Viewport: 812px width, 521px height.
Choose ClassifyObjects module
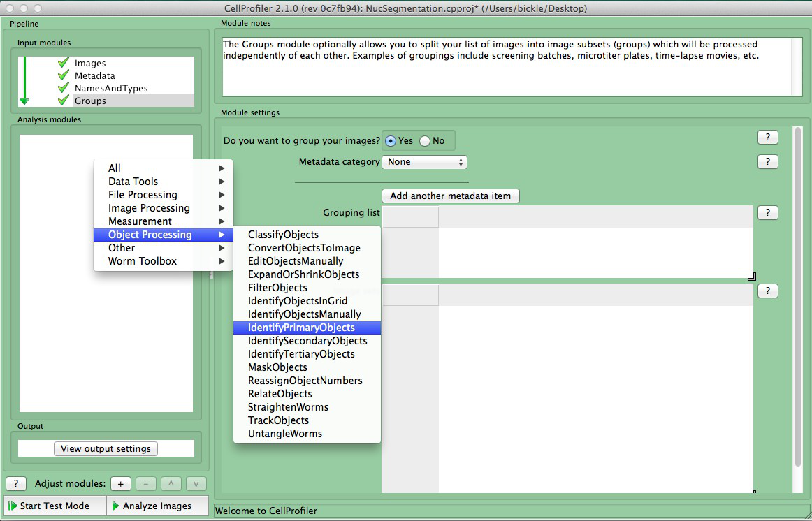(x=307, y=235)
